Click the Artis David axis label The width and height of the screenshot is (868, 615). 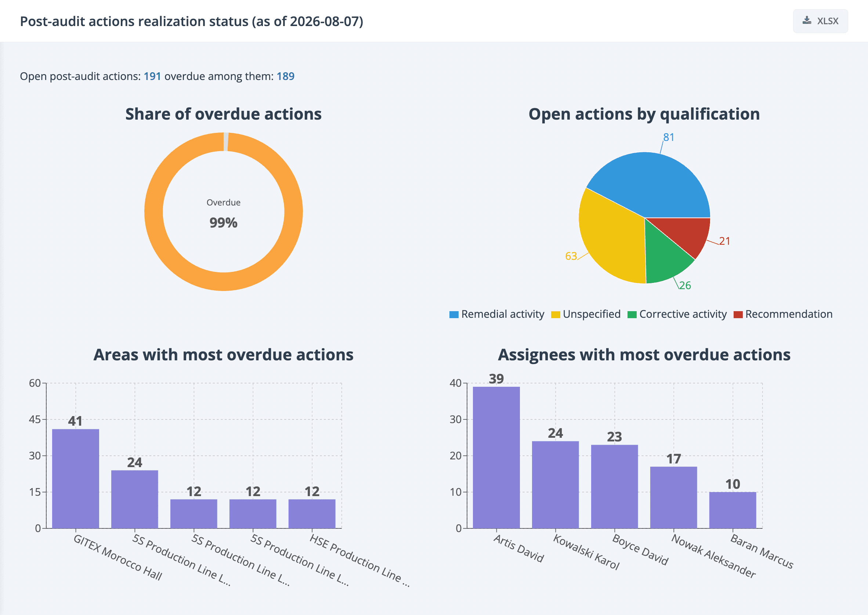click(519, 548)
